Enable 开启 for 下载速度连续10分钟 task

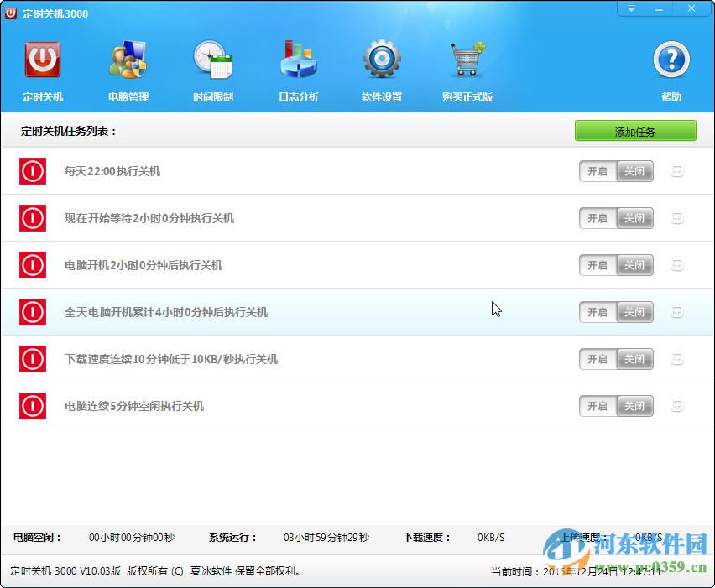[x=598, y=359]
